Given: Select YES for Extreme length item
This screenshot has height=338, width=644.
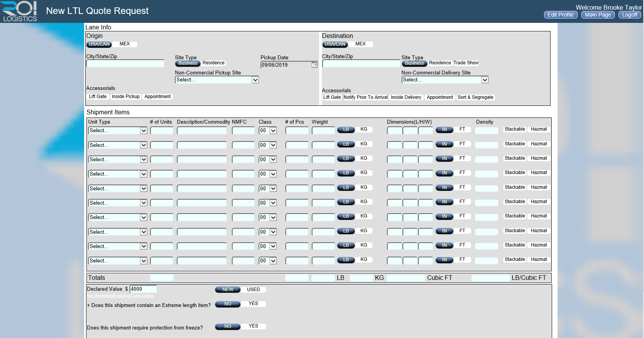Looking at the screenshot, I should click(x=253, y=304).
